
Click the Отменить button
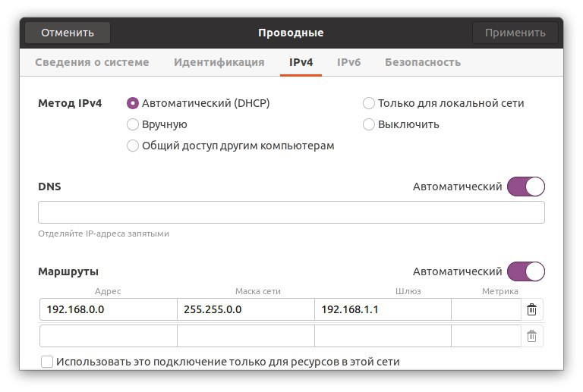(x=68, y=33)
